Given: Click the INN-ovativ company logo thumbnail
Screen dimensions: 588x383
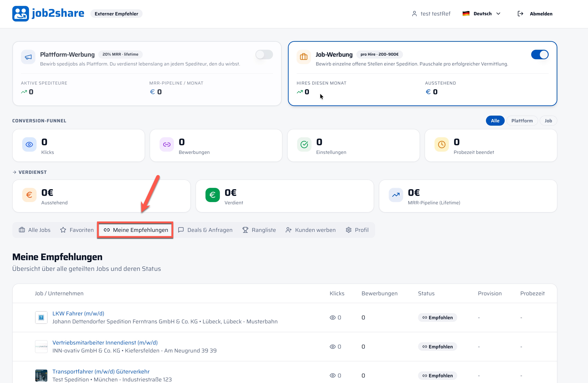Looking at the screenshot, I should tap(41, 347).
